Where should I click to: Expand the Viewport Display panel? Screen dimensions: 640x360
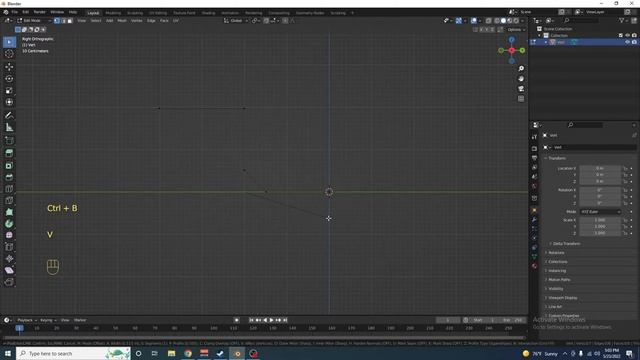(x=562, y=298)
